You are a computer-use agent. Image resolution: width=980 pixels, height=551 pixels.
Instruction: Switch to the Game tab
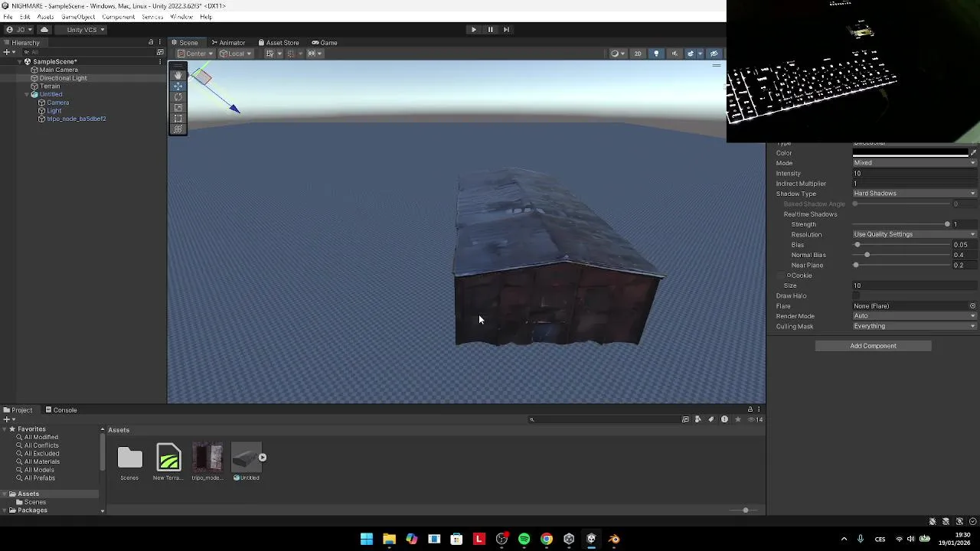[325, 43]
